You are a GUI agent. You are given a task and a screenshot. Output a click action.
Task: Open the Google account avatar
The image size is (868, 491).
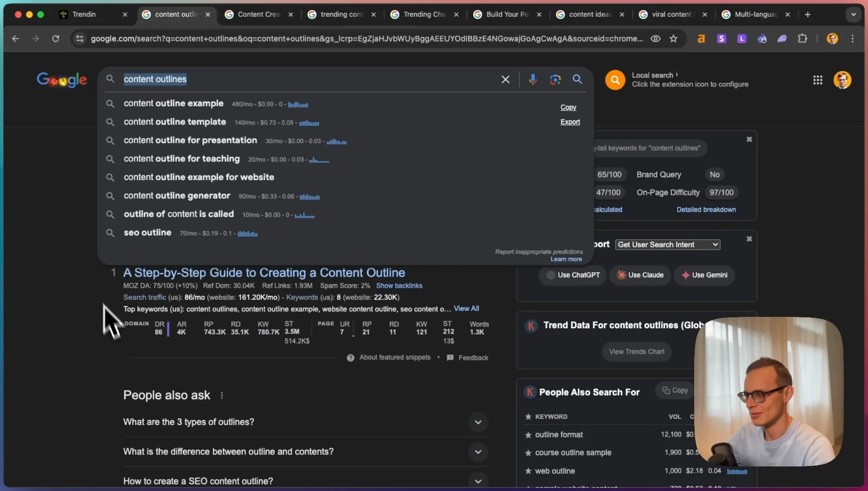(842, 80)
